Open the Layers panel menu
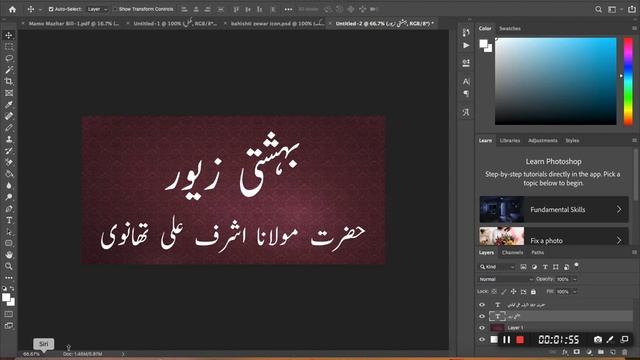640x360 pixels. pos(634,252)
